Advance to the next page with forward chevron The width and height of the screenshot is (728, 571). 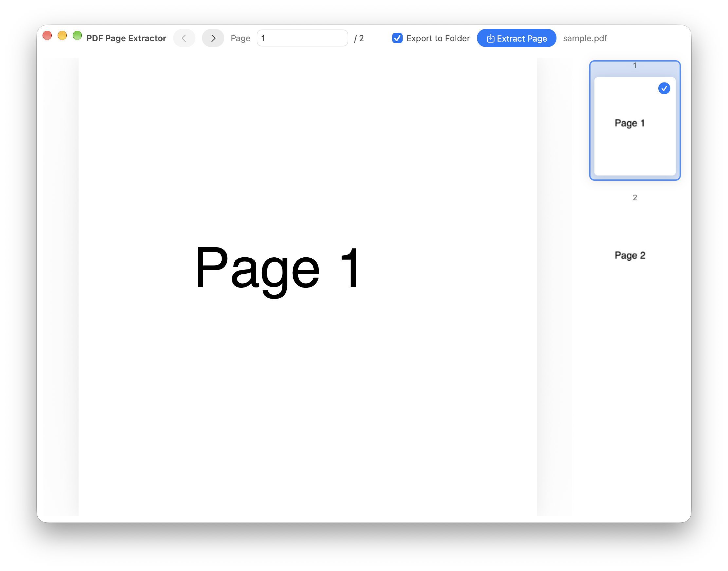213,38
